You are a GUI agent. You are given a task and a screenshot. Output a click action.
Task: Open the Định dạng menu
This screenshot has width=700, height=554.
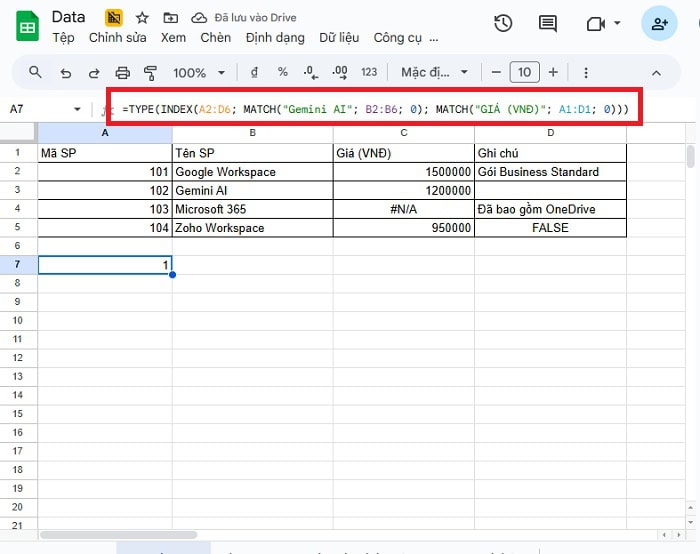275,38
